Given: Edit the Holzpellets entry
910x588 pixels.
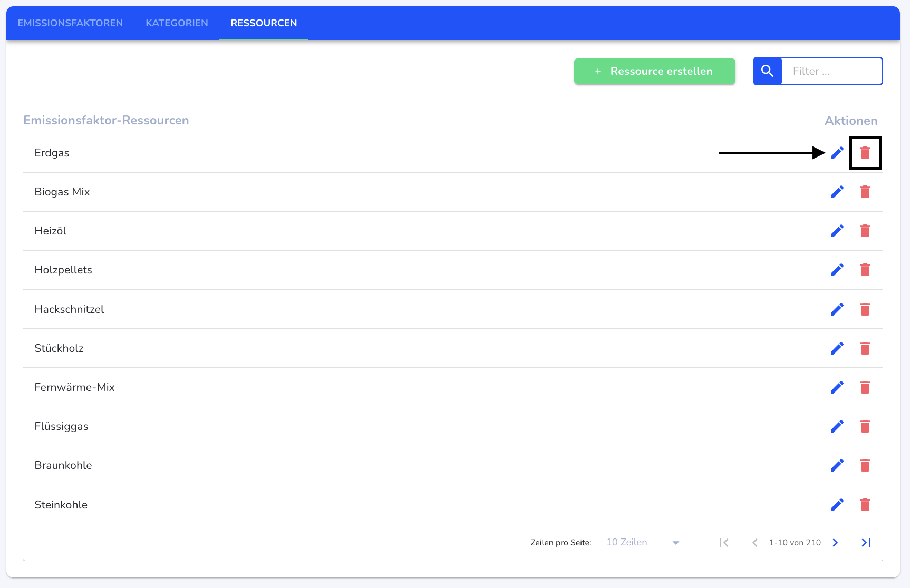Looking at the screenshot, I should [837, 270].
